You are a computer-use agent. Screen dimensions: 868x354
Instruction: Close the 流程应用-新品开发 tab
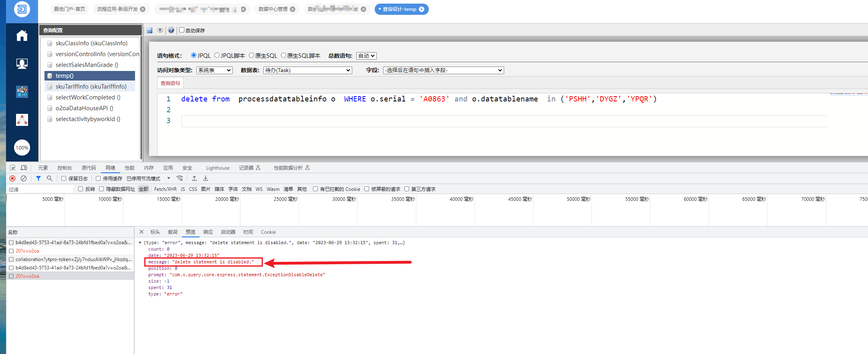click(143, 9)
